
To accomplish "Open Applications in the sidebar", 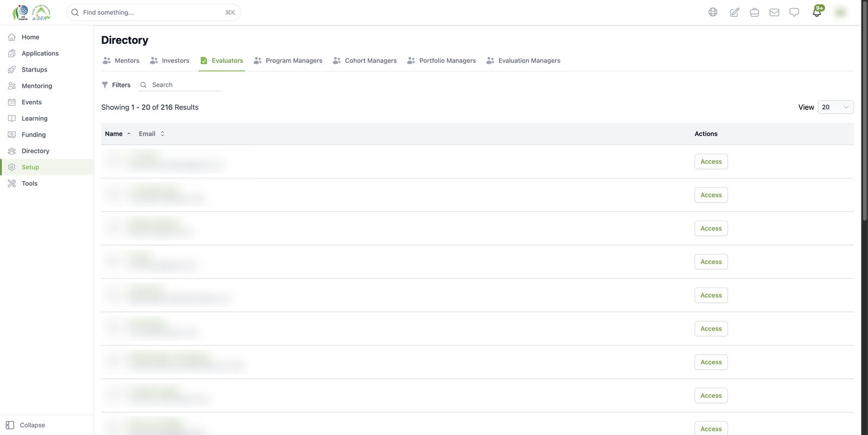I will tap(47, 53).
